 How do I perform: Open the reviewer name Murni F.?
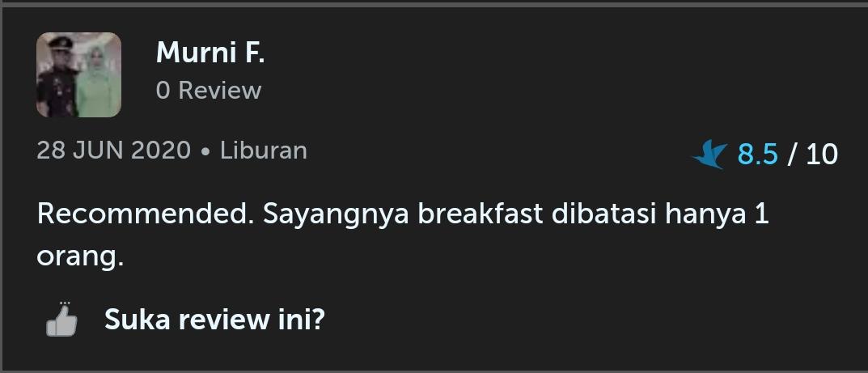(x=210, y=53)
